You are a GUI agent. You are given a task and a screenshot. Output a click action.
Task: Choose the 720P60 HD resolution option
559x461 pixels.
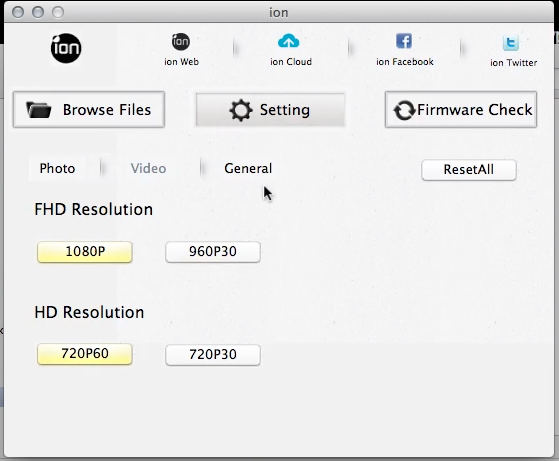click(x=85, y=354)
